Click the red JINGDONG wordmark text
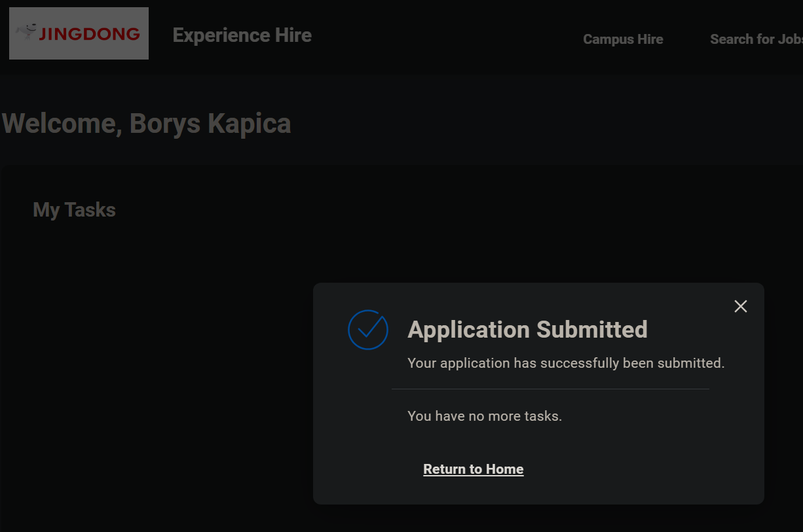 pyautogui.click(x=89, y=34)
